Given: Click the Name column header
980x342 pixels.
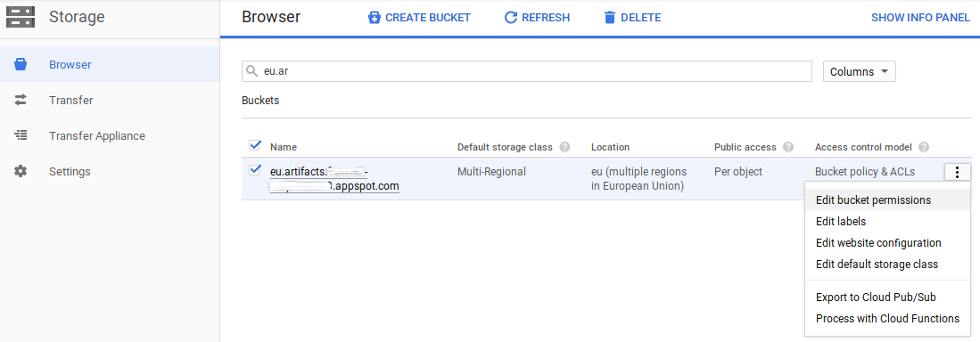Looking at the screenshot, I should click(284, 147).
